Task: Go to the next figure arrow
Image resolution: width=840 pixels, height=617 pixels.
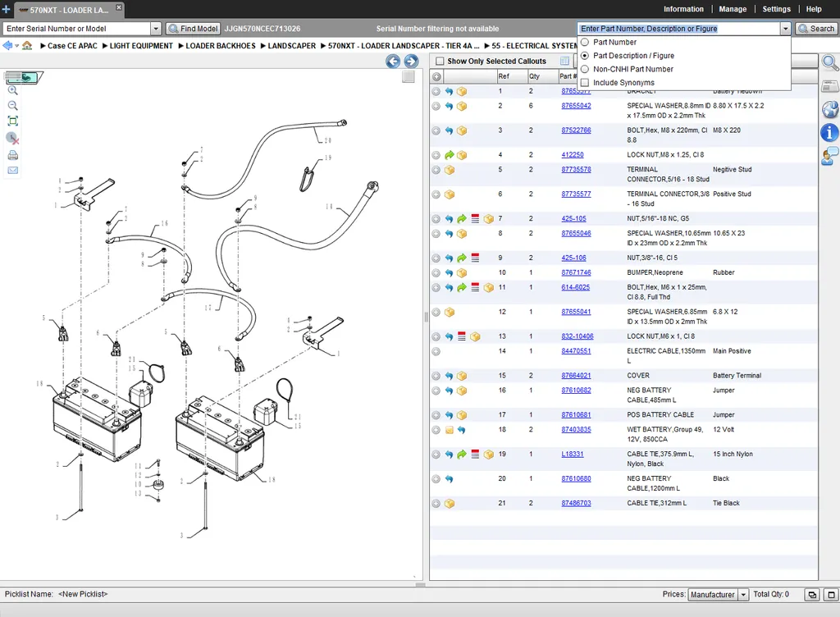Action: [x=411, y=62]
